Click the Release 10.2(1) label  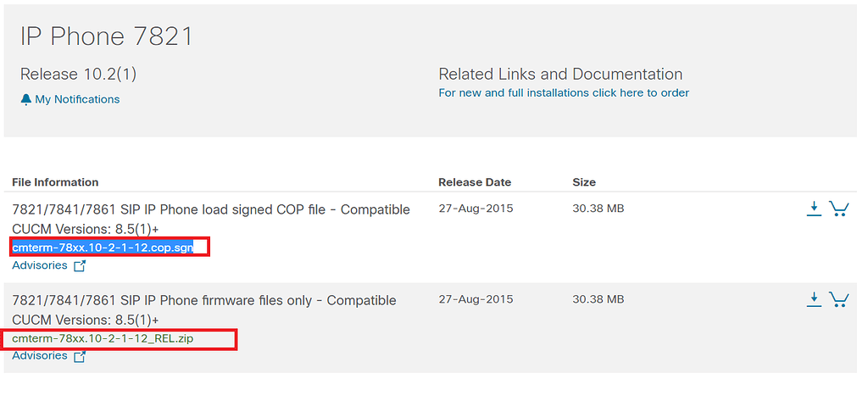(78, 75)
